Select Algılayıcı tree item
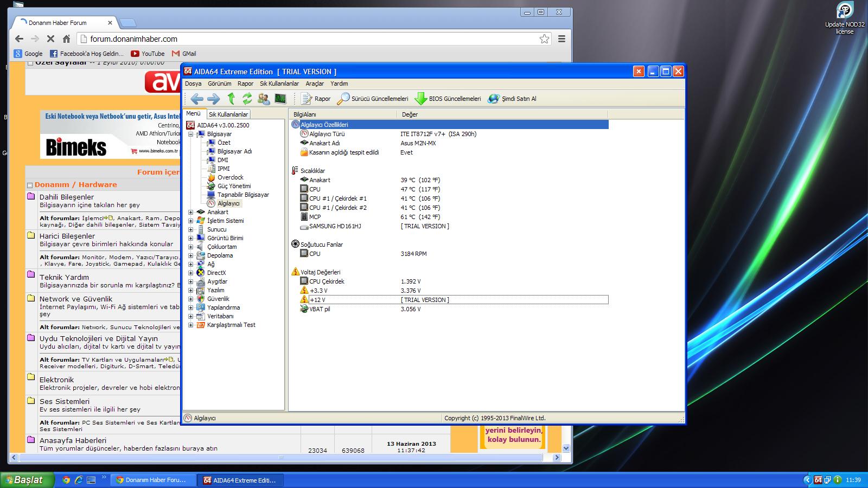Image resolution: width=868 pixels, height=488 pixels. (x=228, y=203)
